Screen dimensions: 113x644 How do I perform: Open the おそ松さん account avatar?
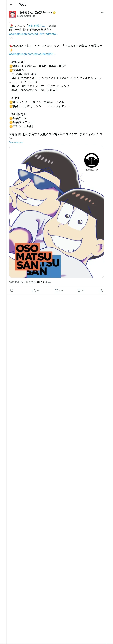pyautogui.click(x=13, y=14)
